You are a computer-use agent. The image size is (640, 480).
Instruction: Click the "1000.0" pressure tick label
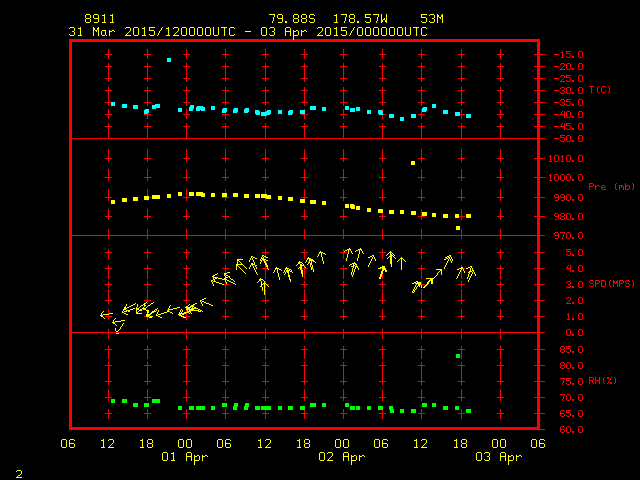coord(566,178)
